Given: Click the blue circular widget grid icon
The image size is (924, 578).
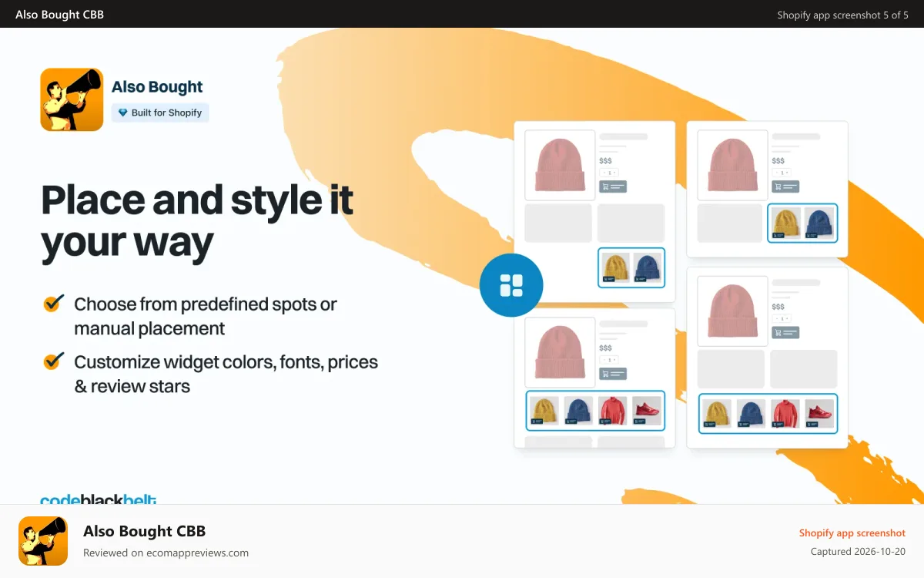Looking at the screenshot, I should (x=511, y=285).
